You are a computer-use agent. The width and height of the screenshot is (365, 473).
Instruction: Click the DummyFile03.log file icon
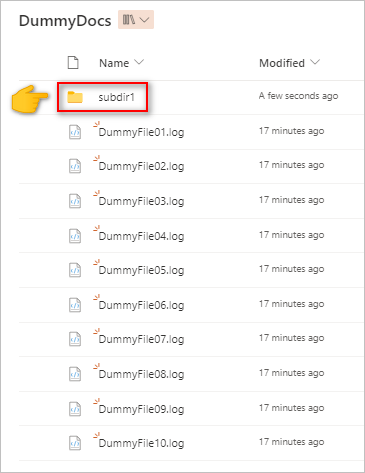coord(75,201)
